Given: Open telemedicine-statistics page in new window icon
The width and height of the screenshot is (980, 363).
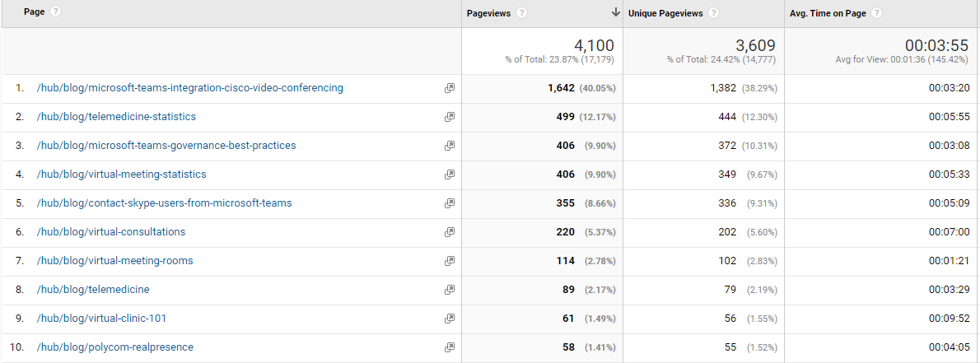Looking at the screenshot, I should click(449, 117).
